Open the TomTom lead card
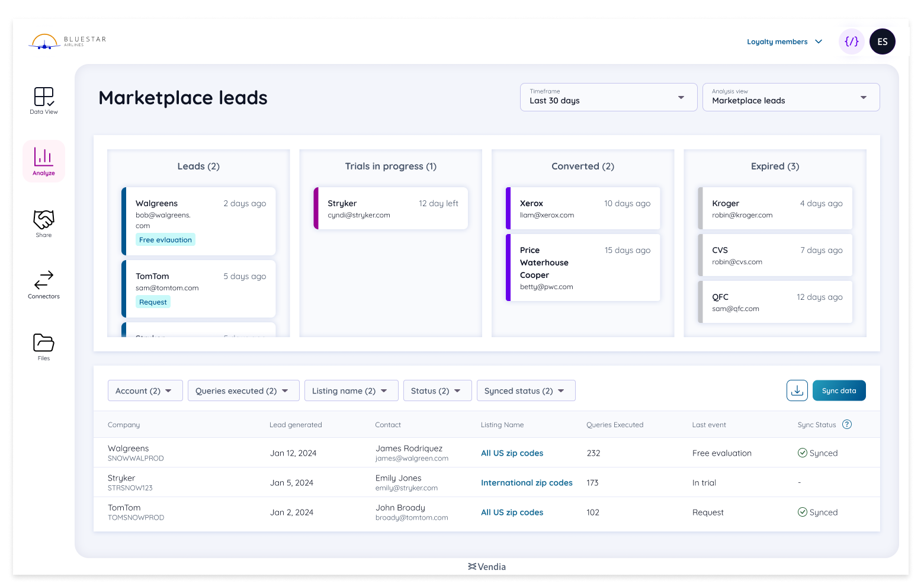924x586 pixels. click(198, 289)
